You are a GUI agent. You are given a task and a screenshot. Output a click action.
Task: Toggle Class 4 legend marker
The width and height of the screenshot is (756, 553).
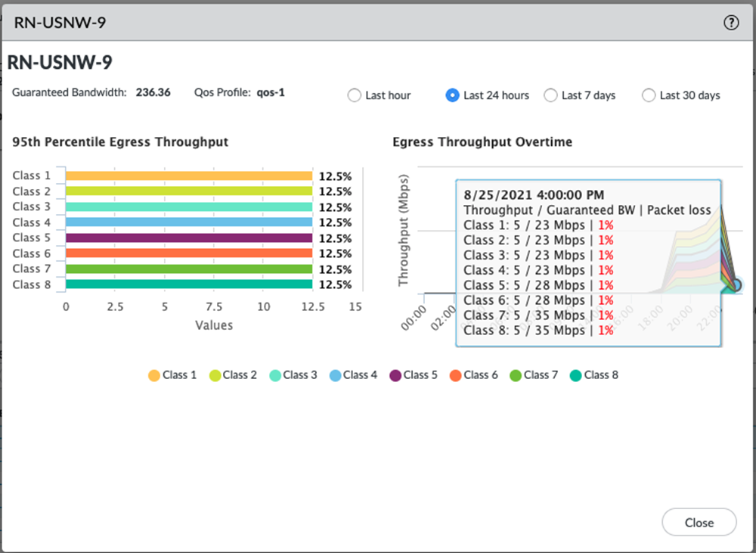pos(335,375)
